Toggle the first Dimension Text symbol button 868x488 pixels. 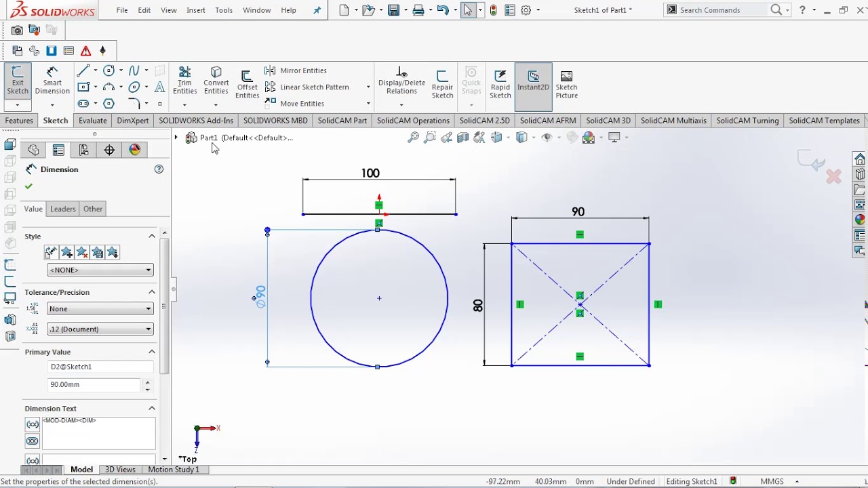click(x=33, y=424)
